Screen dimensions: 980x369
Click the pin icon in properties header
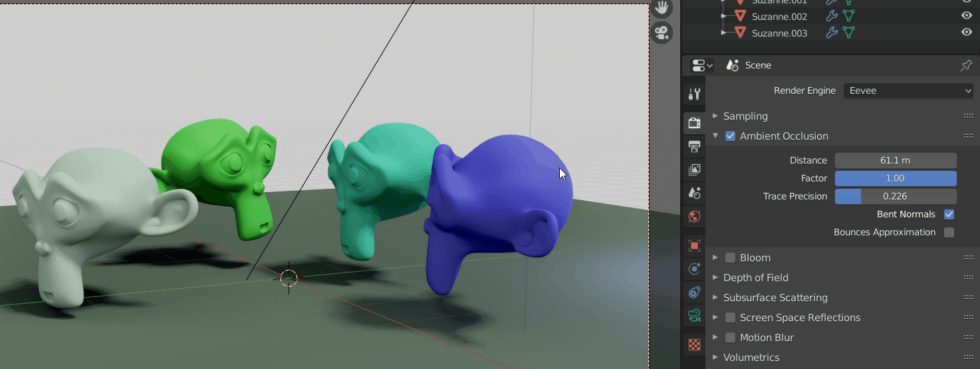[x=967, y=65]
